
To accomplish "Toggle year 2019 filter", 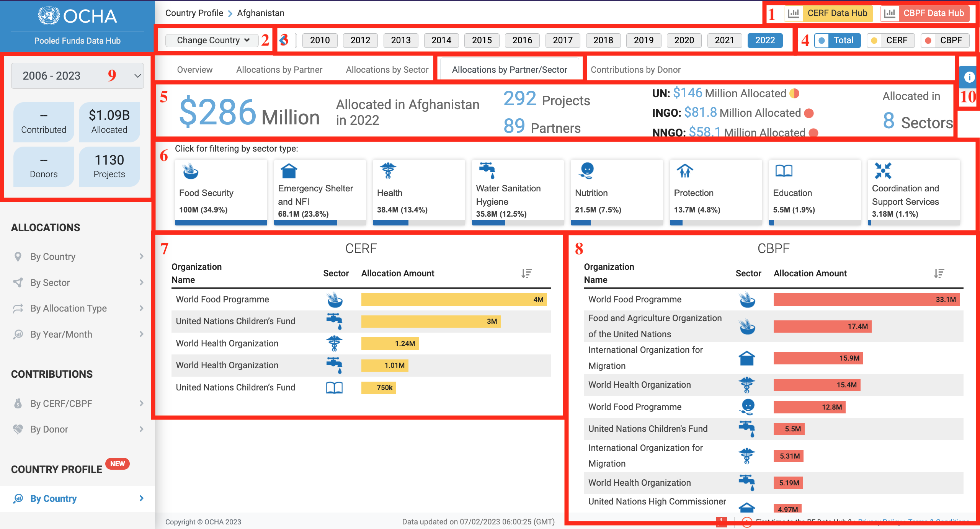I will 644,40.
